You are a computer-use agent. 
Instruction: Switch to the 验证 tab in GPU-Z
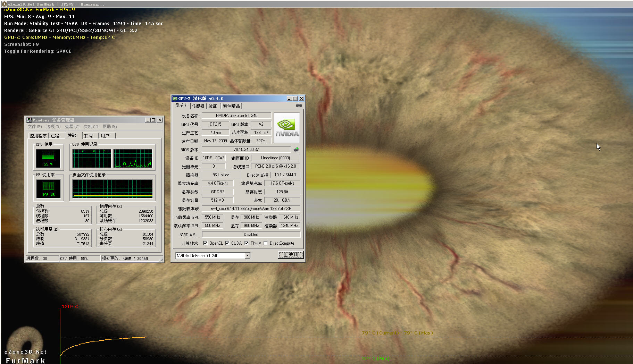tap(213, 106)
